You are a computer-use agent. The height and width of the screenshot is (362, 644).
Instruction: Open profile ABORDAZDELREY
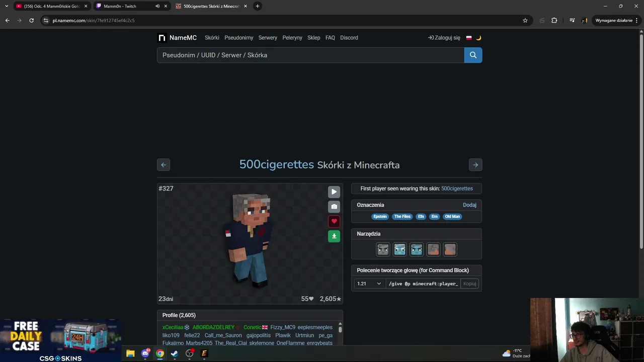213,327
